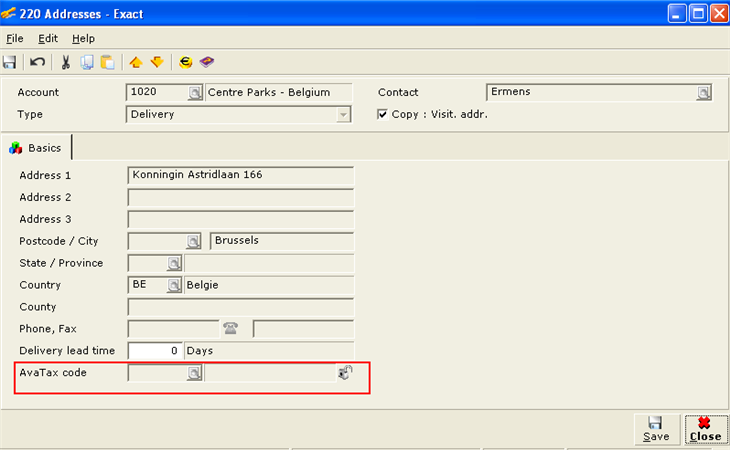Open State / Province lookup icon
This screenshot has width=730, height=450.
174,263
